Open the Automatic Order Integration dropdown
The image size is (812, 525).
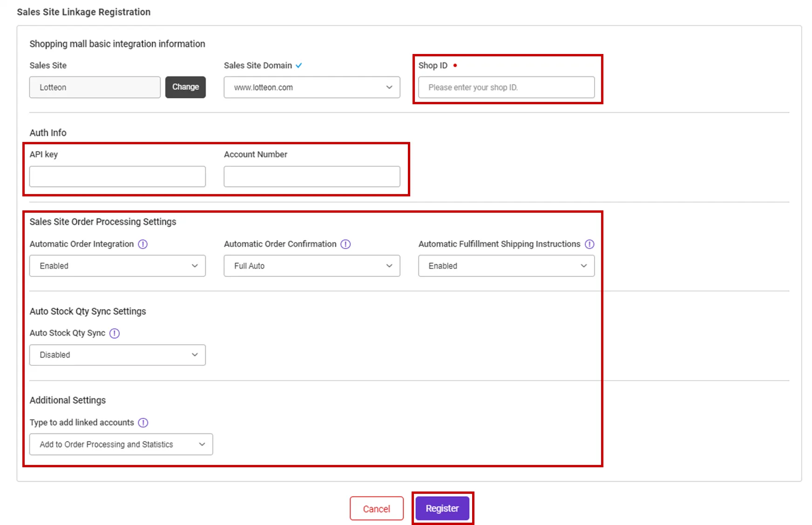coord(117,266)
